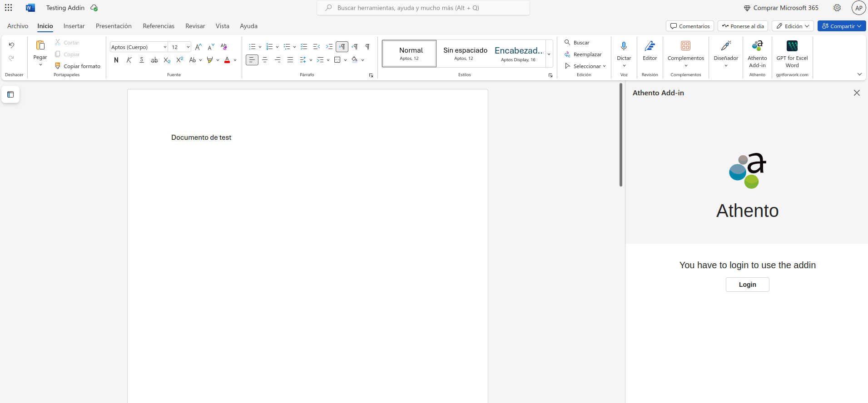Open the app launcher grid icon

click(x=9, y=8)
